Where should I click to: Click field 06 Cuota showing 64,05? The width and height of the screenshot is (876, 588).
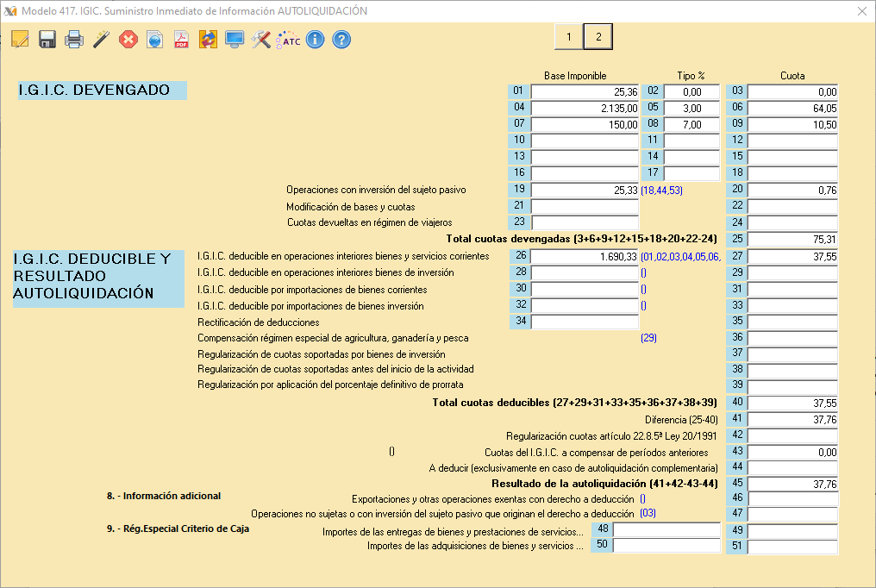pos(792,108)
